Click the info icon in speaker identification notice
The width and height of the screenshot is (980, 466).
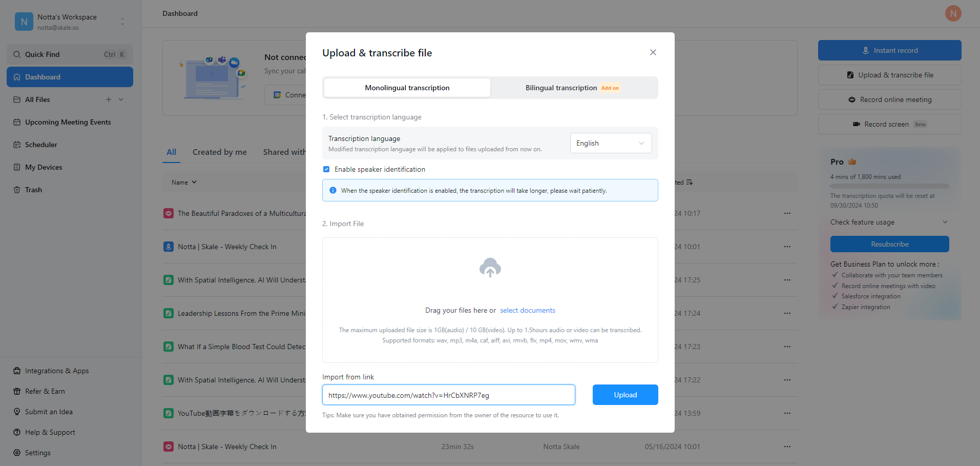[x=332, y=190]
